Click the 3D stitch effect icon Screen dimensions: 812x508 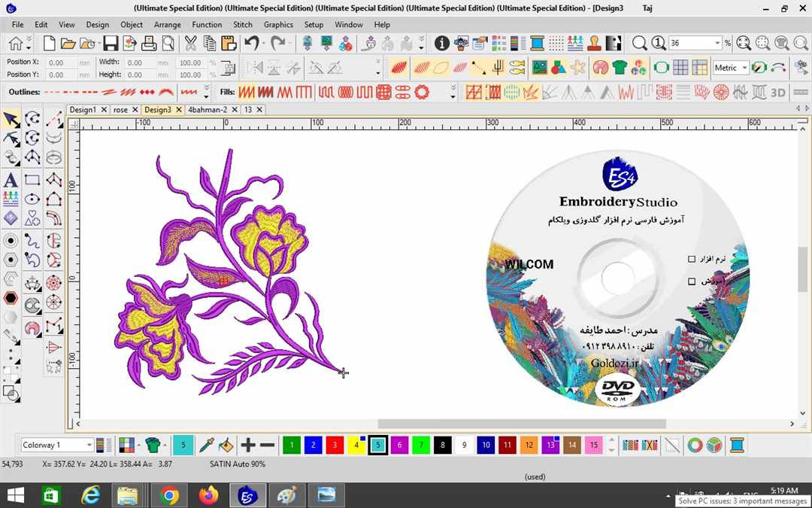click(778, 93)
